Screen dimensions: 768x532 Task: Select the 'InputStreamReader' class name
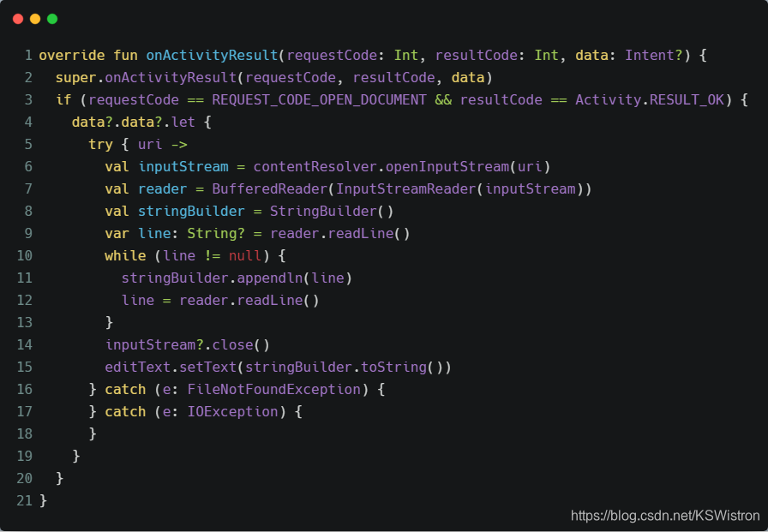pos(405,189)
